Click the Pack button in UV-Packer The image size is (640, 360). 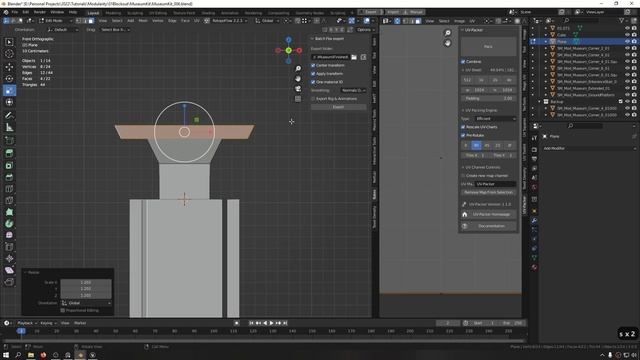click(x=489, y=47)
